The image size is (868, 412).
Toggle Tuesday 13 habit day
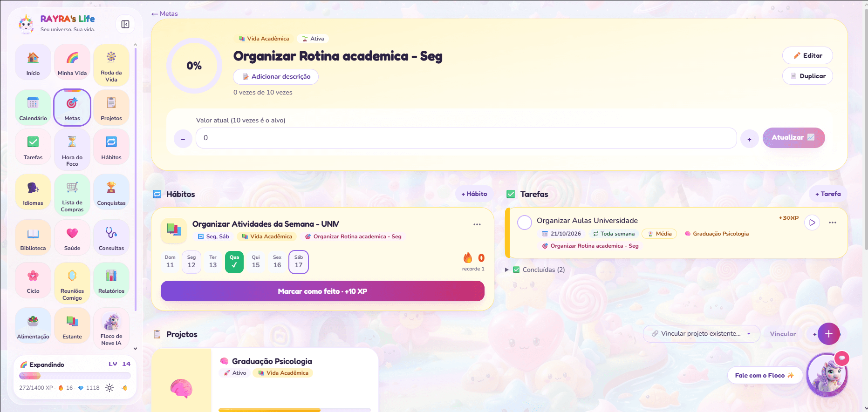point(213,262)
